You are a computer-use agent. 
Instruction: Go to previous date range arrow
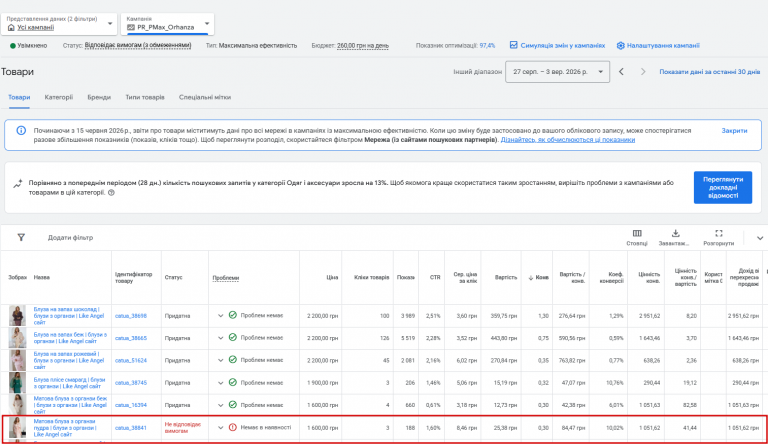621,72
